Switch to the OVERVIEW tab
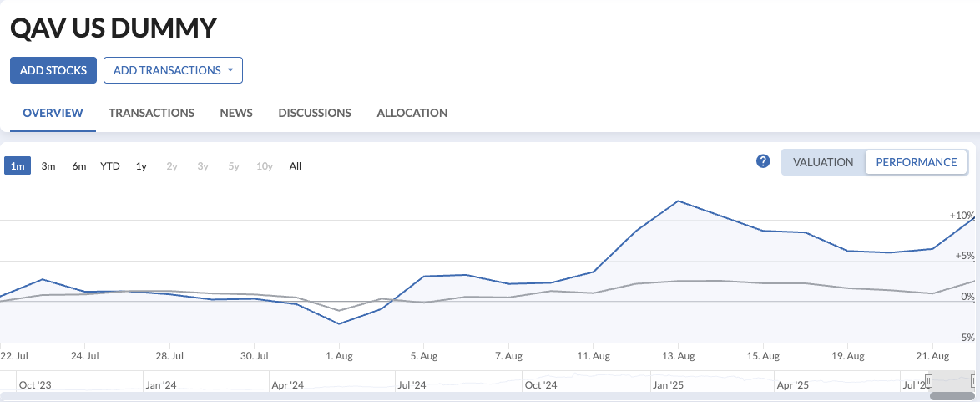The image size is (980, 402). [53, 114]
